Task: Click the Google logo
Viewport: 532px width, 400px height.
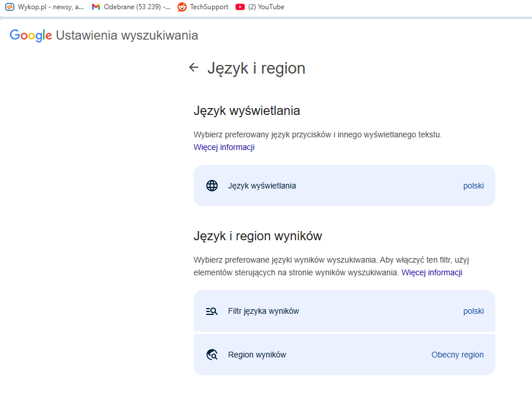Action: tap(31, 36)
